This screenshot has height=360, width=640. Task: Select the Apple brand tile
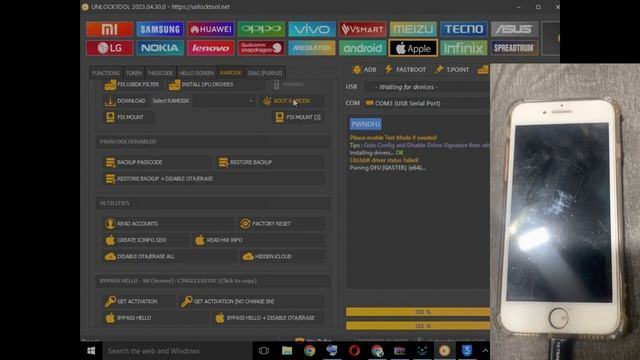(x=413, y=48)
